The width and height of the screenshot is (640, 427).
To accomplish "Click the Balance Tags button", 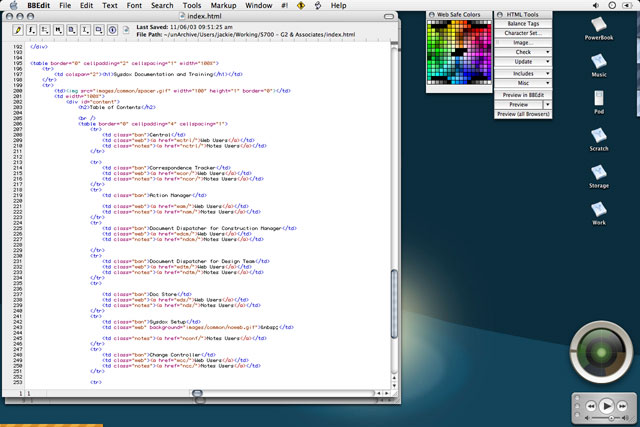I will [x=524, y=23].
